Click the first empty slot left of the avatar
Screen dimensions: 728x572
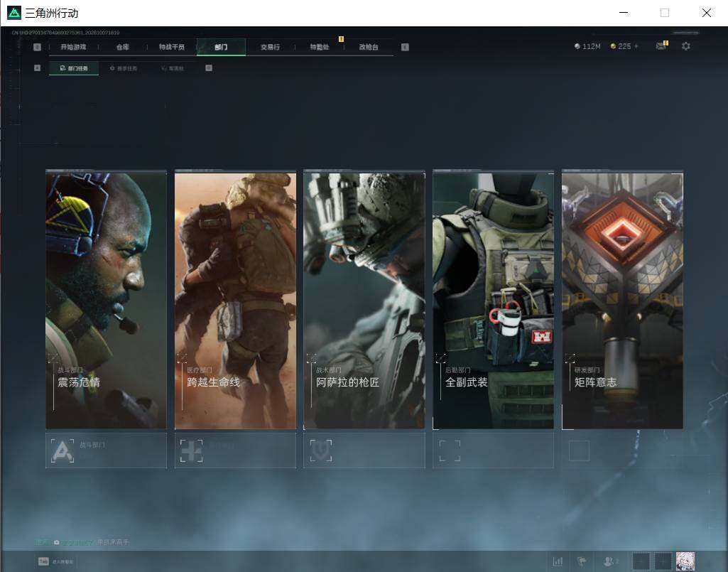click(x=641, y=561)
